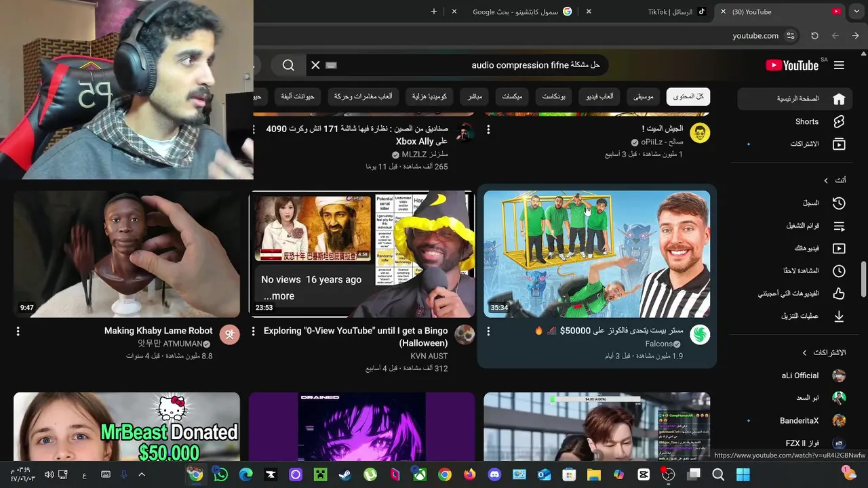Open Exploring 0-View YouTube video title

tap(356, 337)
